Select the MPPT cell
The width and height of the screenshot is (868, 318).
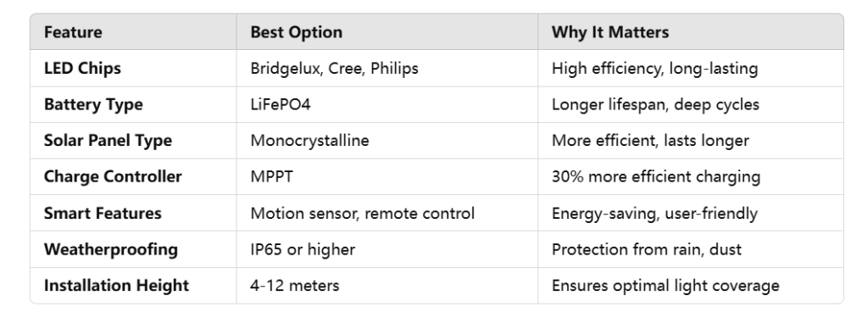point(272,176)
